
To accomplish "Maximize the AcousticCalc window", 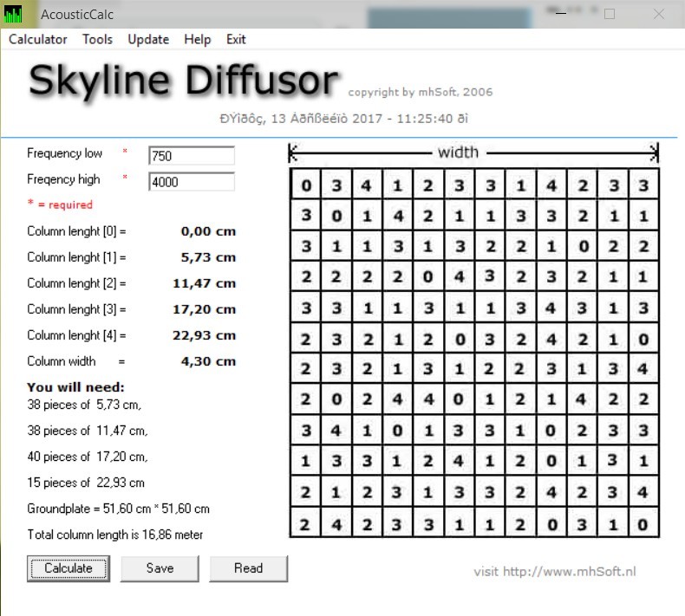I will point(610,14).
